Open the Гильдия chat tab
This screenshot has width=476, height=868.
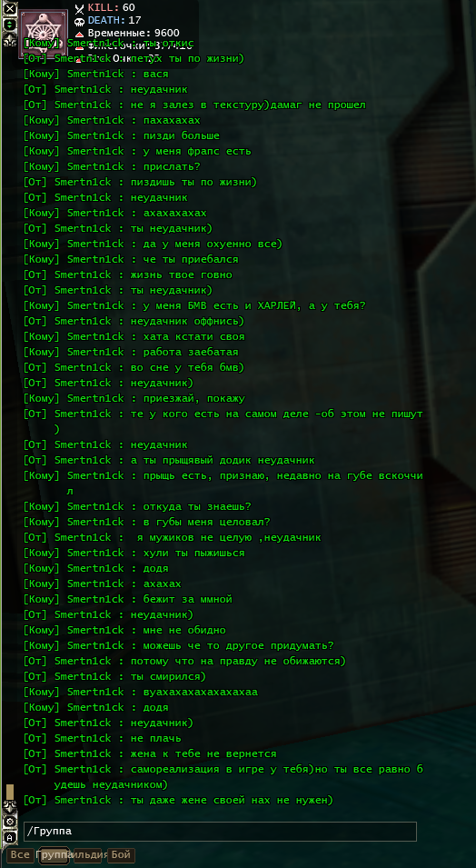click(87, 855)
